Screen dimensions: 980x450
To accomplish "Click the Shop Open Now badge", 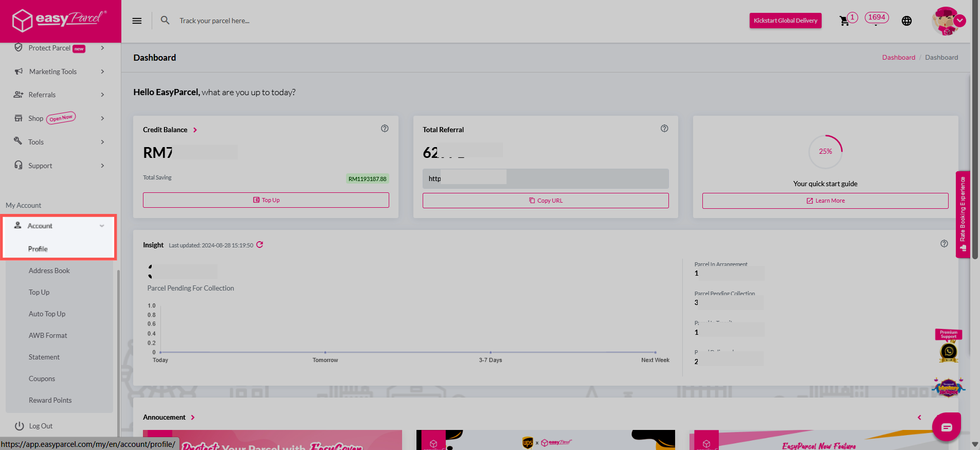I will pos(61,118).
